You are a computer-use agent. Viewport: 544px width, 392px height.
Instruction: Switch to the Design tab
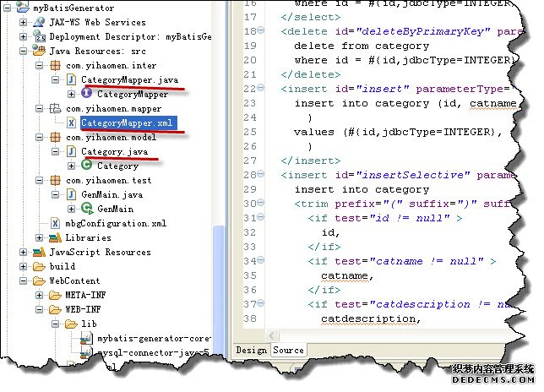click(x=251, y=351)
